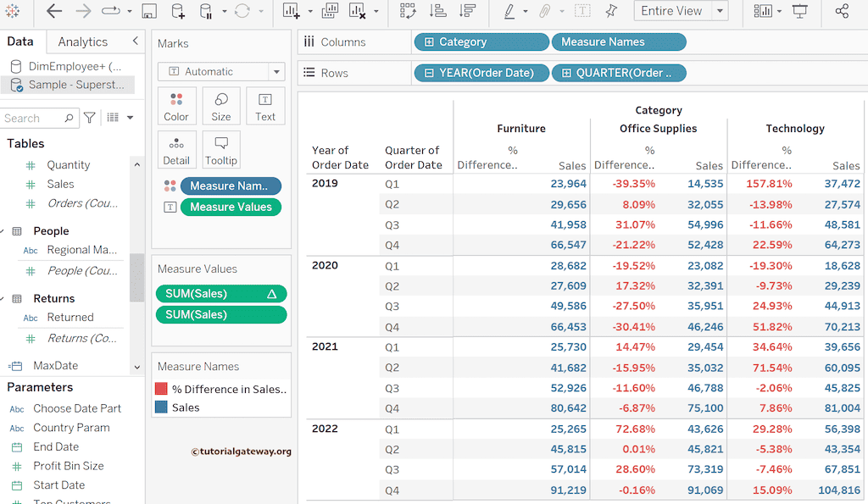
Task: Open Presentation Mode
Action: click(x=800, y=11)
